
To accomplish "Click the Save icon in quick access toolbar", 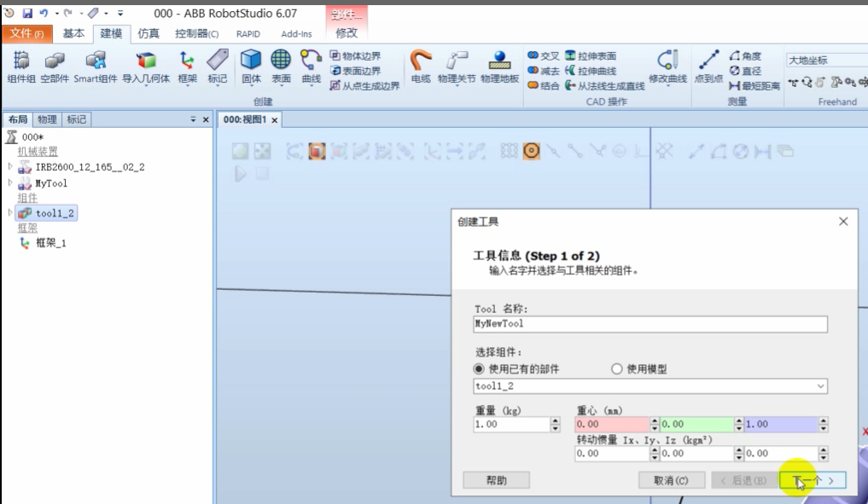I will click(x=27, y=14).
